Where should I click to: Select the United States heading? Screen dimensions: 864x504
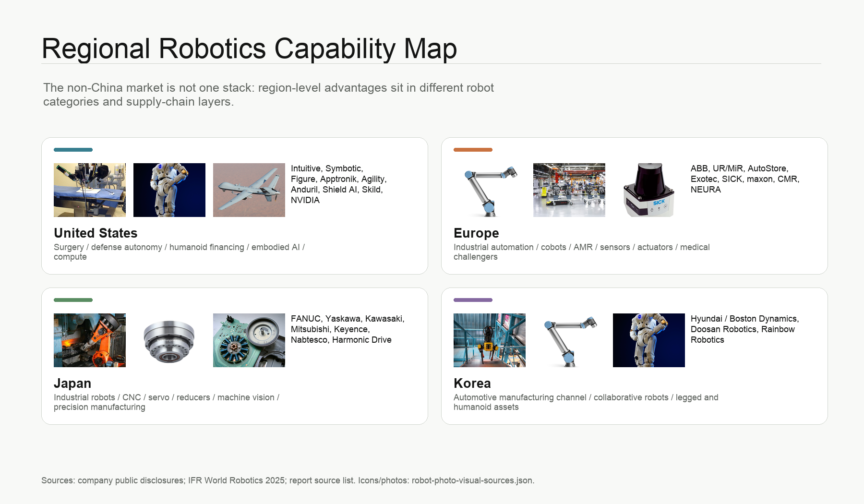click(x=96, y=233)
